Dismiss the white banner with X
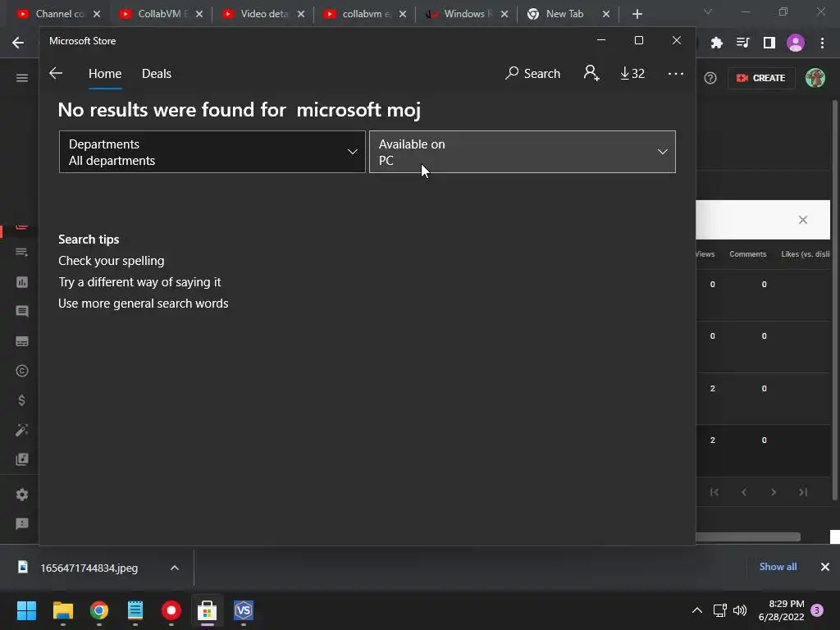The height and width of the screenshot is (630, 840). point(802,220)
